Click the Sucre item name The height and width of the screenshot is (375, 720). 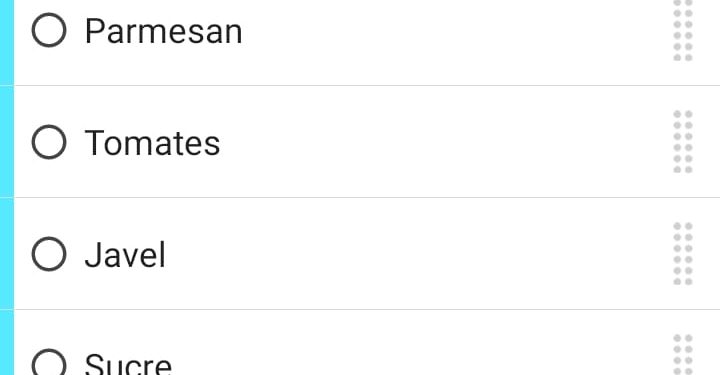point(128,364)
